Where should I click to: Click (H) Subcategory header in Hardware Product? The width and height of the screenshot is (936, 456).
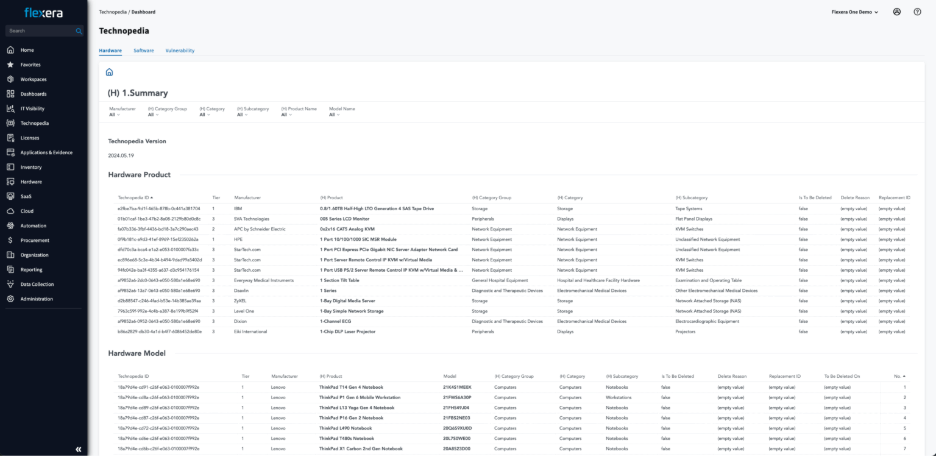tap(691, 197)
